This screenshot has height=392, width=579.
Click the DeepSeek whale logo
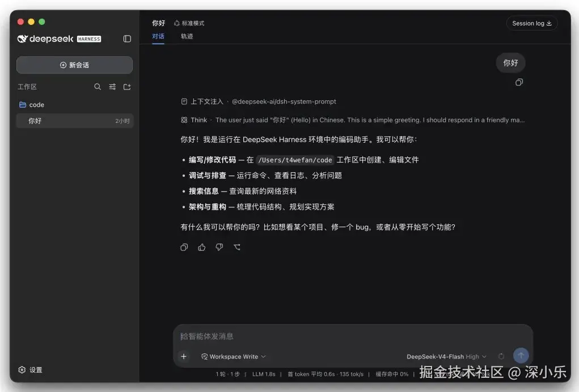pyautogui.click(x=23, y=39)
